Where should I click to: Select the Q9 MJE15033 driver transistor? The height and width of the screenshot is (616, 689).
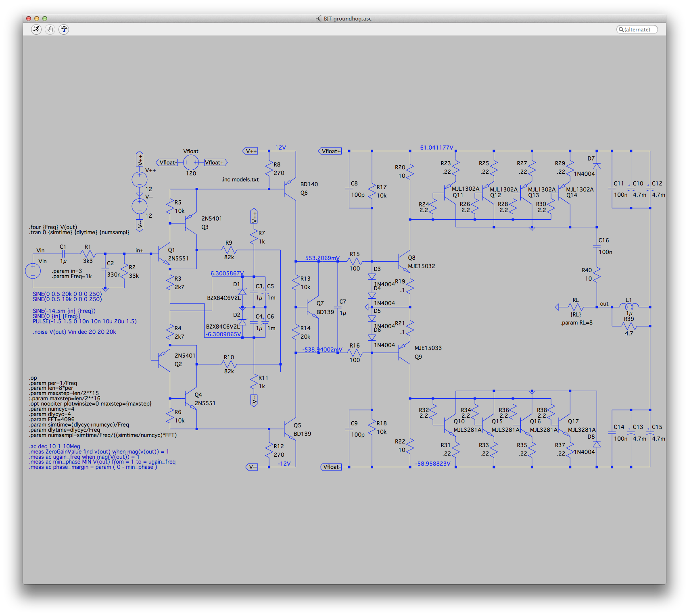[404, 353]
